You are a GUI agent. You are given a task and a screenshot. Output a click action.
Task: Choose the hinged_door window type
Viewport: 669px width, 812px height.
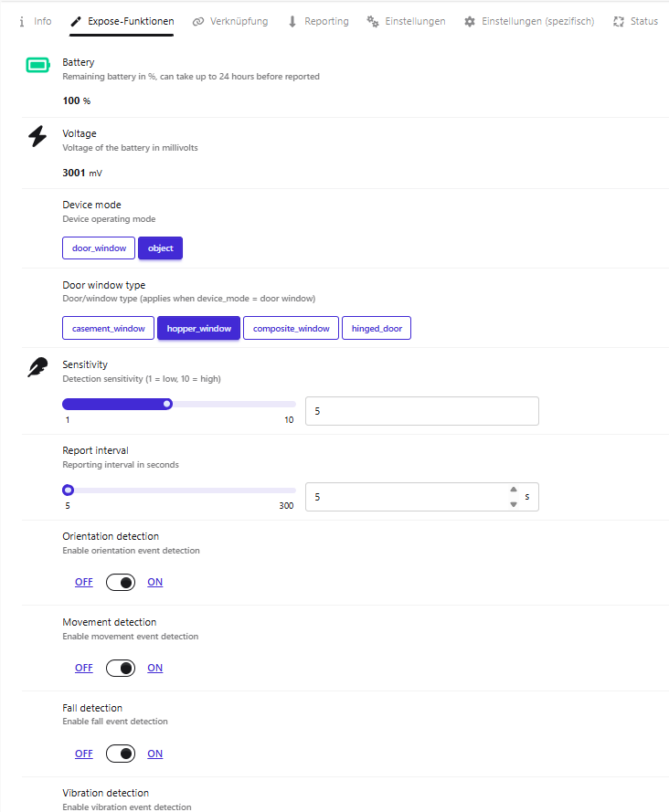pos(377,328)
